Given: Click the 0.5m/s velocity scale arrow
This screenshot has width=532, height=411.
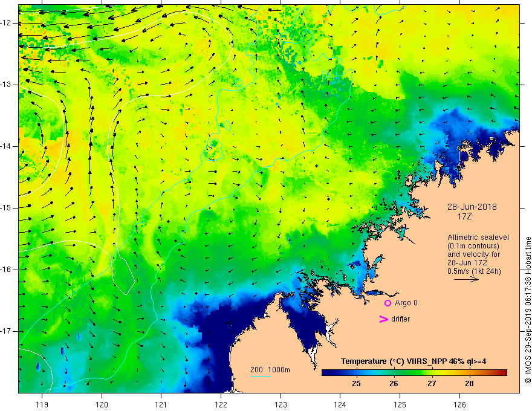Looking at the screenshot, I should [x=466, y=279].
